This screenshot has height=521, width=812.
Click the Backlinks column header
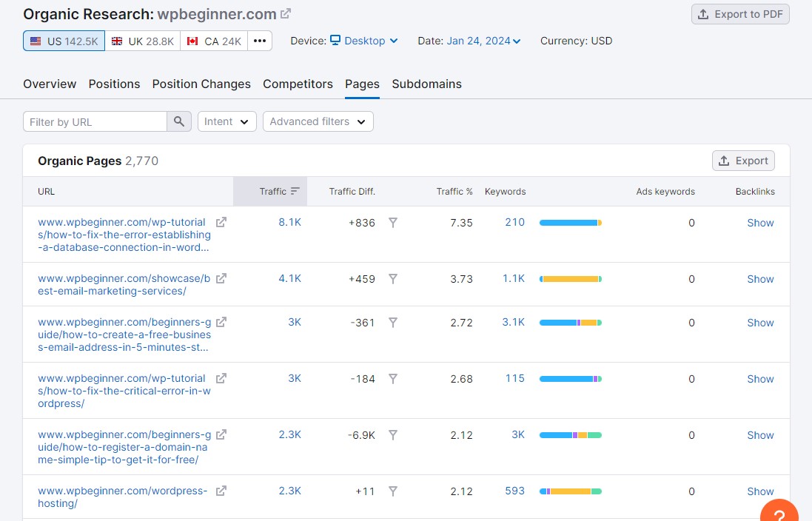tap(755, 192)
